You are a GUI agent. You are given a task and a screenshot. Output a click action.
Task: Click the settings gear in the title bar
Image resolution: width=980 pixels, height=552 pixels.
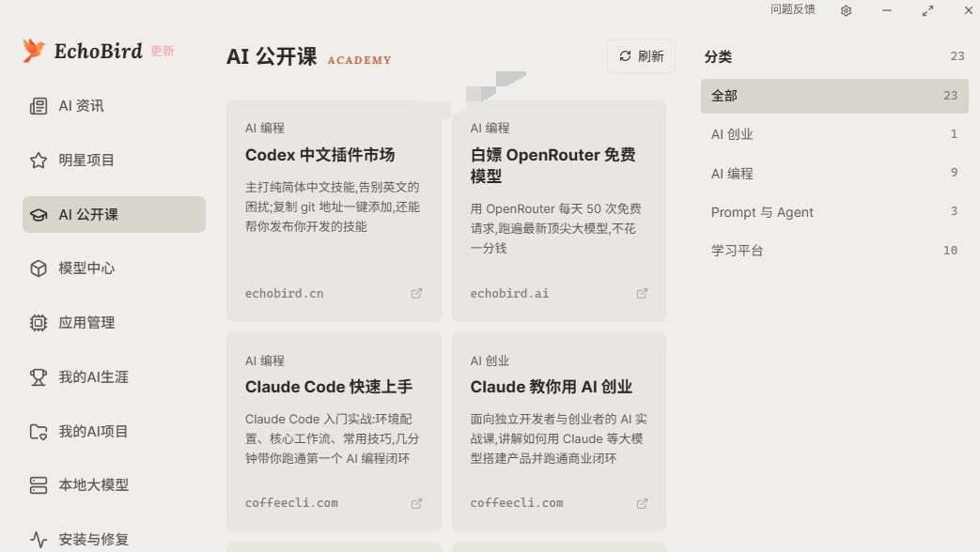847,10
